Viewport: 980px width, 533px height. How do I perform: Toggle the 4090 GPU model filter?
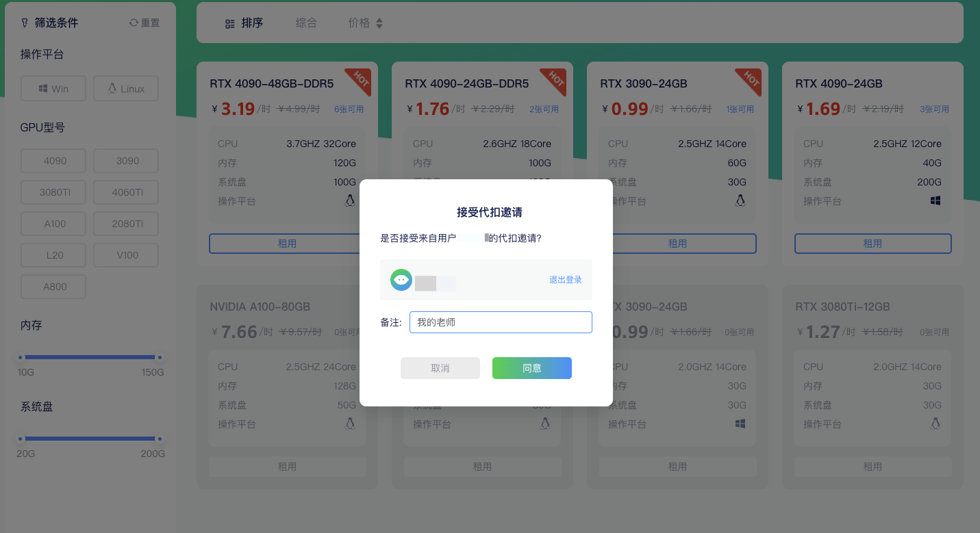(53, 160)
